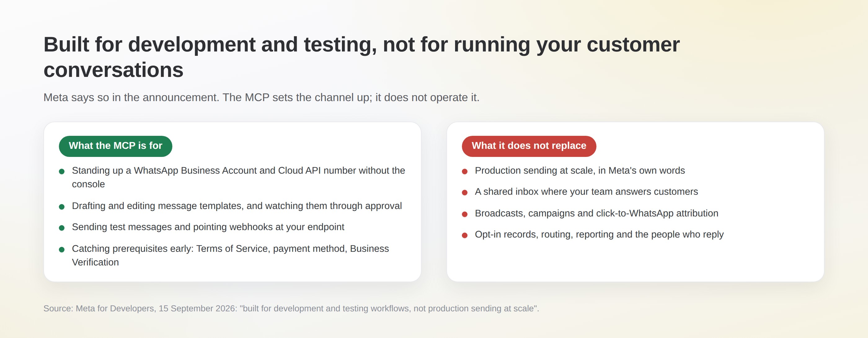The width and height of the screenshot is (868, 338).
Task: Click red bullet dot beside "A shared inbox"
Action: pyautogui.click(x=465, y=193)
